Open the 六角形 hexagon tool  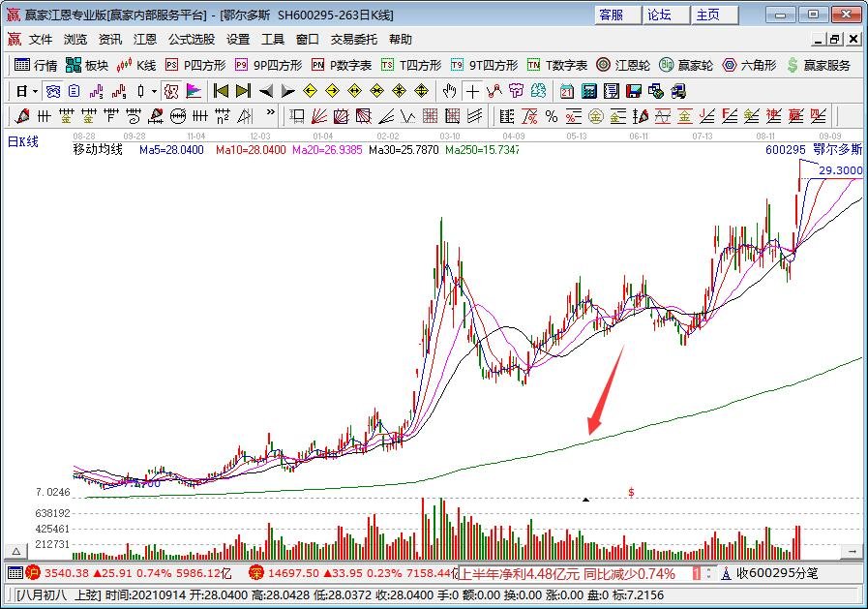coord(750,65)
